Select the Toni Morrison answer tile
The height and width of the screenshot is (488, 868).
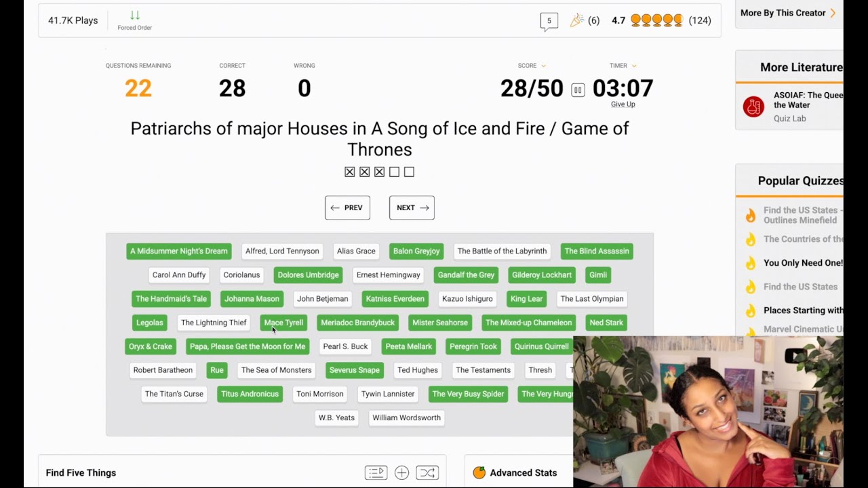(320, 394)
